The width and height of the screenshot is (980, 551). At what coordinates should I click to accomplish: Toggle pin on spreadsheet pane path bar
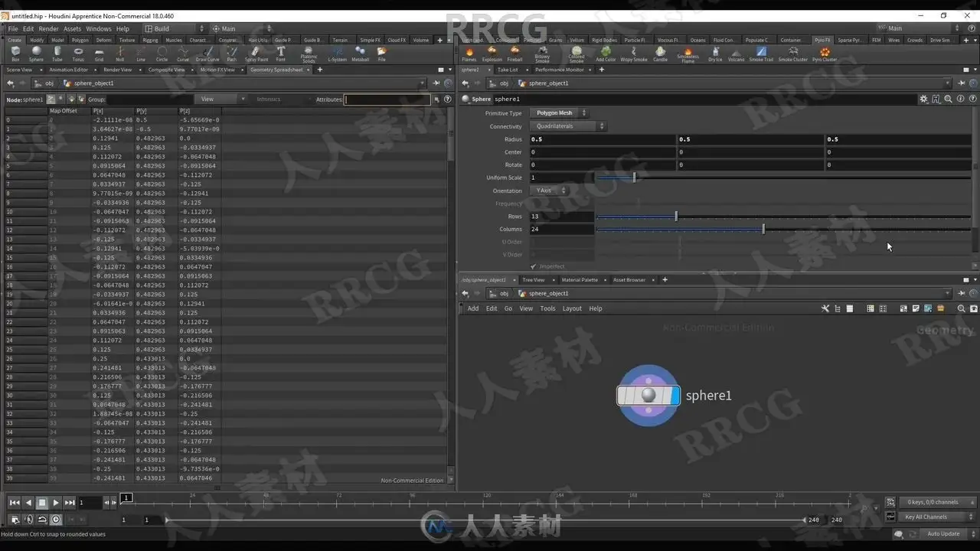[435, 83]
